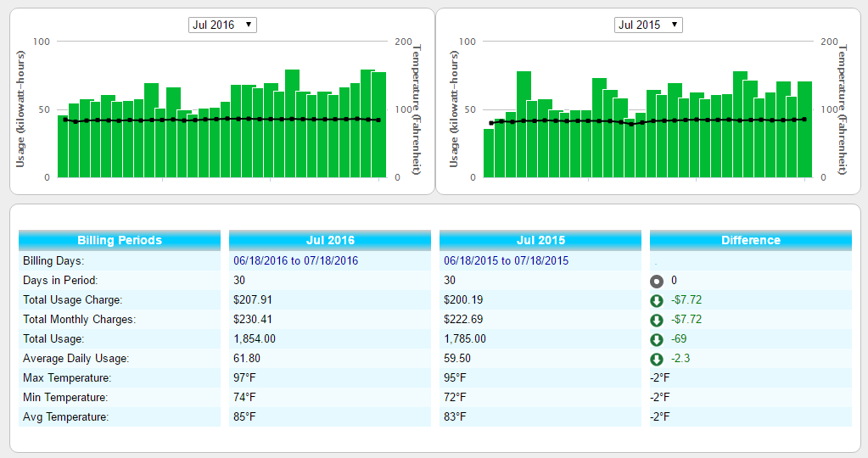Click the 74°F Min Temperature value
The image size is (868, 458).
coord(244,397)
